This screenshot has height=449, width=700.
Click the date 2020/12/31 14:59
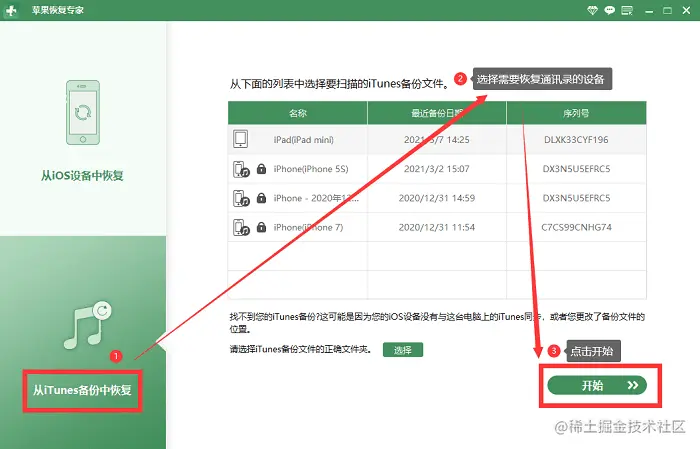tap(437, 198)
